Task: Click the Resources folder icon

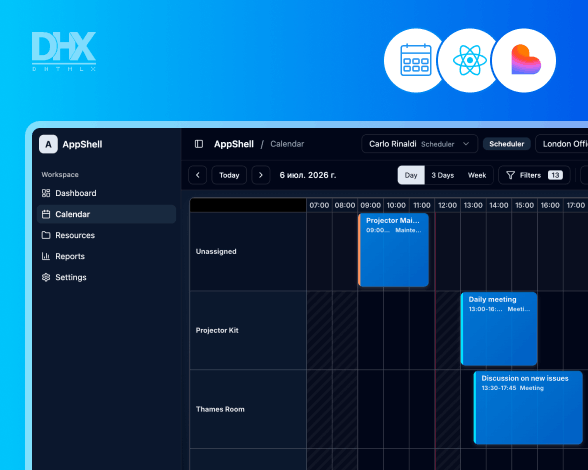Action: pos(46,235)
